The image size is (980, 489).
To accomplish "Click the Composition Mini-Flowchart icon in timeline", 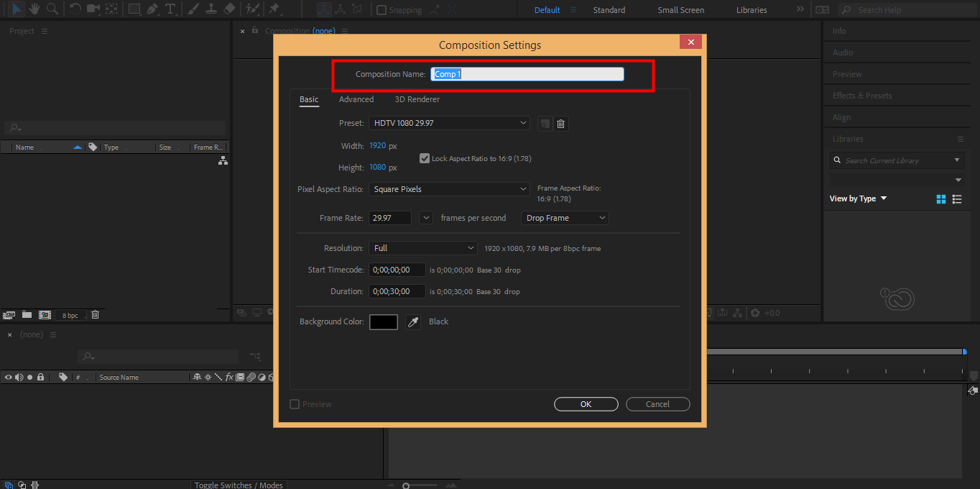I will (255, 356).
